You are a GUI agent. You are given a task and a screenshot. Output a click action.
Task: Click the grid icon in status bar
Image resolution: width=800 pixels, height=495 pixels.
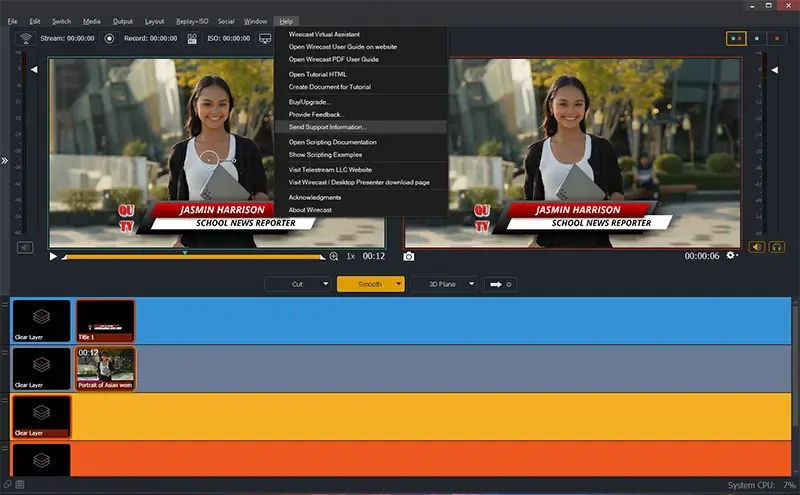coord(19,485)
